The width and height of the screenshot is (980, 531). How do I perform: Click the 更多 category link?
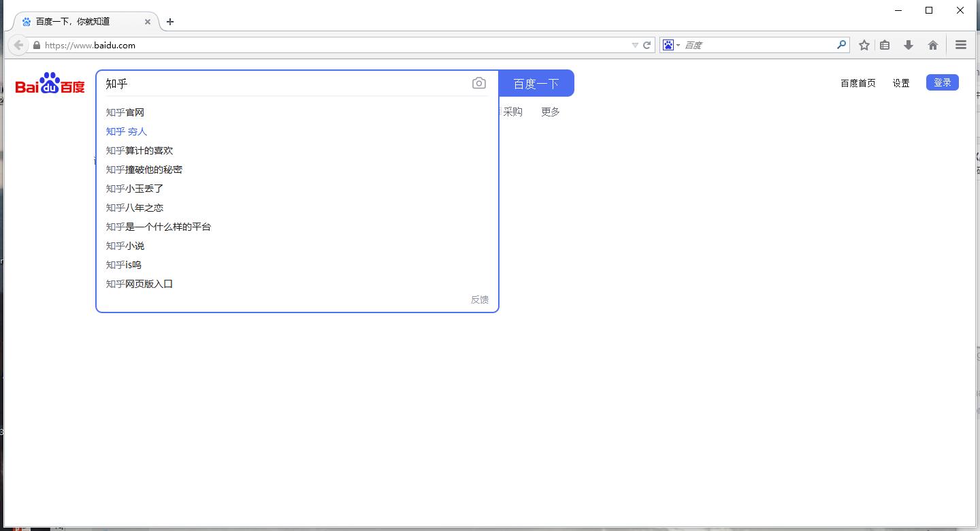(551, 112)
